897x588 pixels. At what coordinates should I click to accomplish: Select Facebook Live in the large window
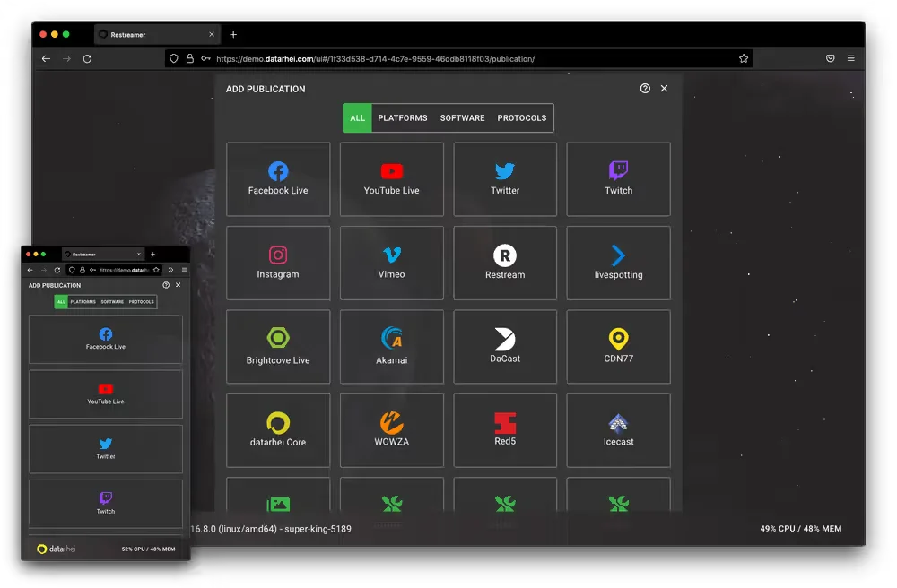278,179
